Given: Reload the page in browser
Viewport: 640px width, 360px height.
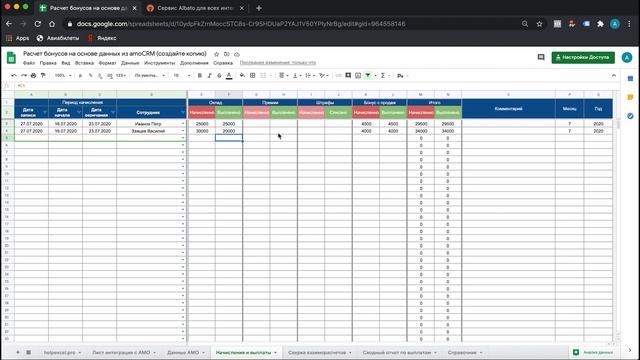Looking at the screenshot, I should (x=38, y=24).
